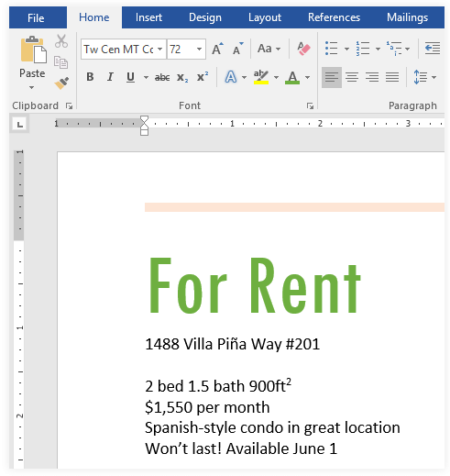Switch to the Insert tab
The width and height of the screenshot is (450, 476).
[148, 17]
